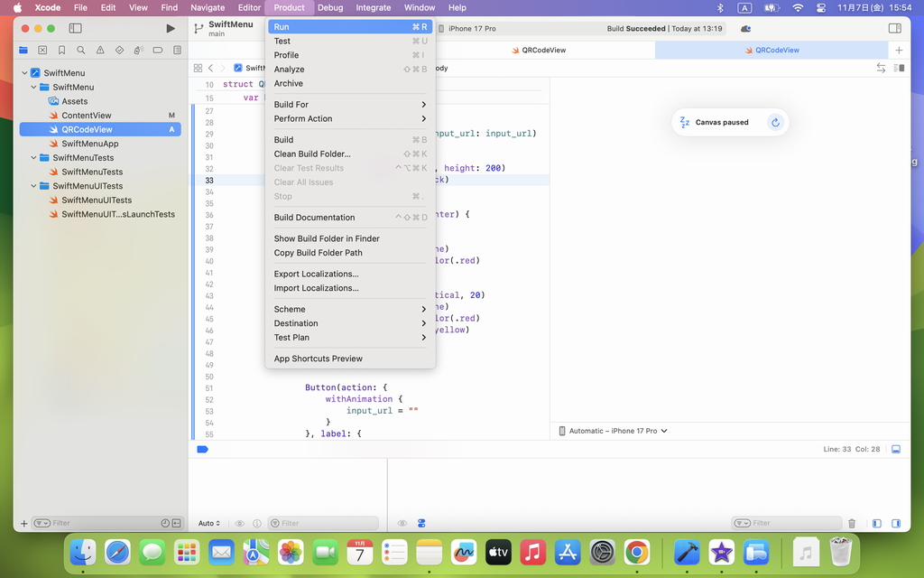This screenshot has width=924, height=578.
Task: Click the navigator filter field
Action: pos(99,523)
